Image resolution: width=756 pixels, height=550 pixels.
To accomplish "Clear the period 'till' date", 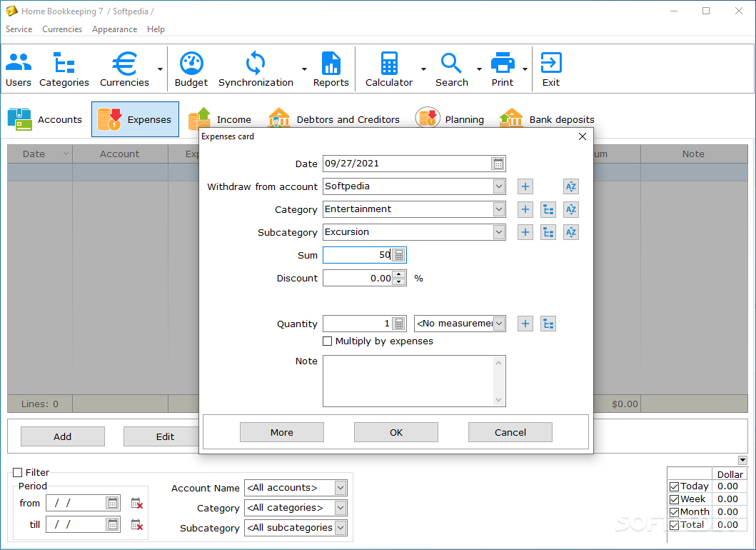I will pyautogui.click(x=137, y=524).
